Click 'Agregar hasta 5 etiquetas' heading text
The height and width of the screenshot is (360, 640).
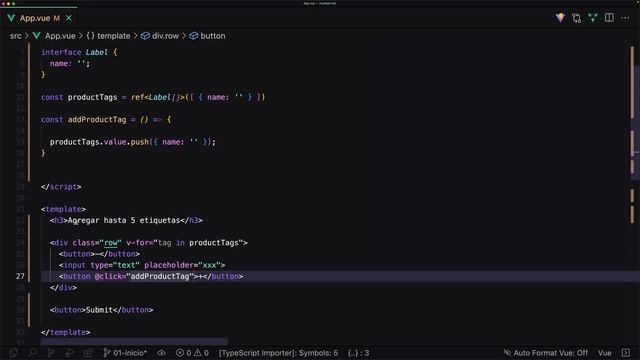(124, 220)
